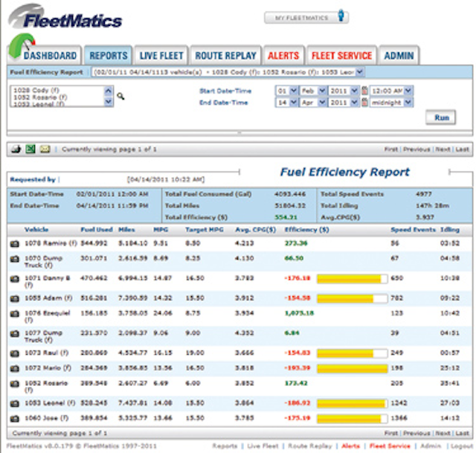Viewport: 476px width, 453px height.
Task: Click vehicle icon for 1078 Ramiro
Action: (15, 243)
